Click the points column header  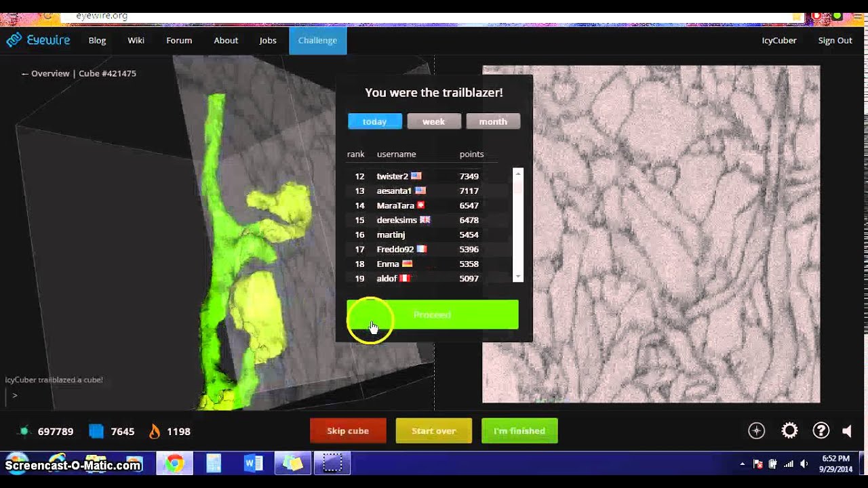(x=471, y=155)
